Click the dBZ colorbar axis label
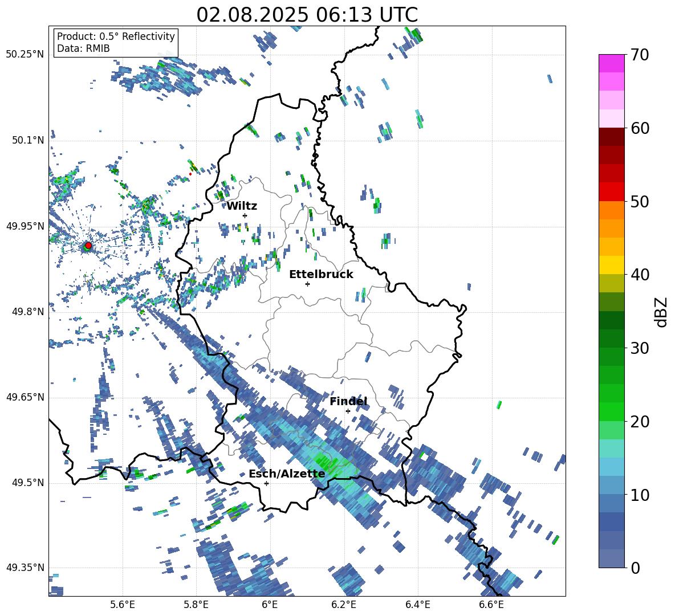The width and height of the screenshot is (675, 616). 660,312
